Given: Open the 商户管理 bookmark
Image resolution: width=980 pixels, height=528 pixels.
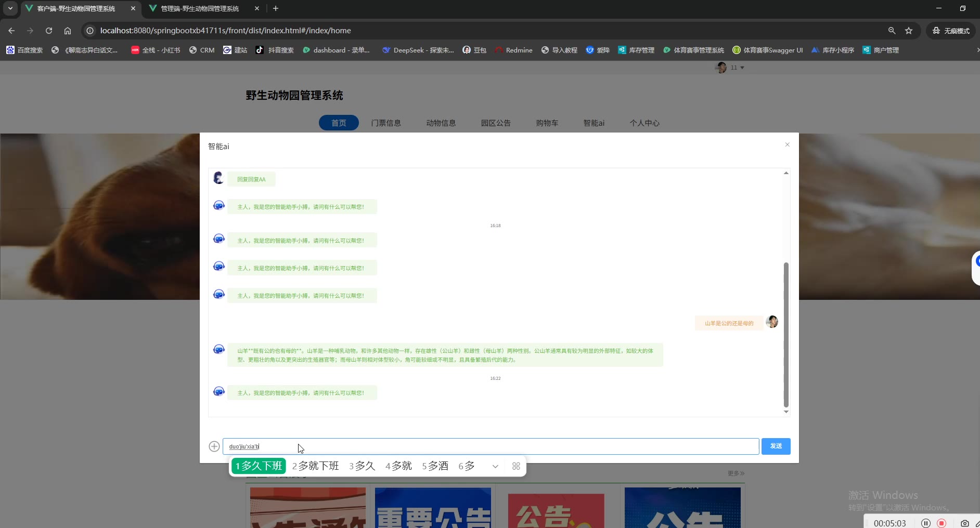Looking at the screenshot, I should 881,50.
